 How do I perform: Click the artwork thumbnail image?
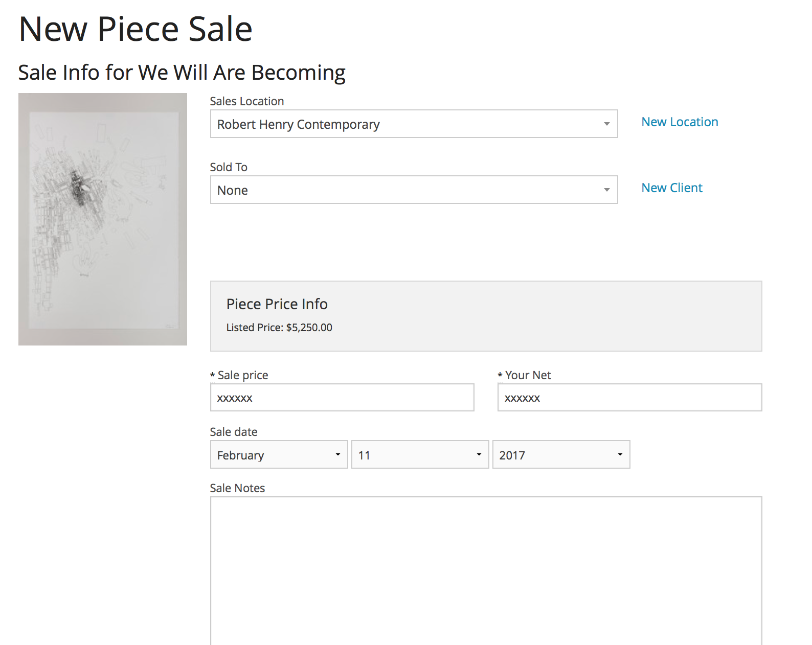point(103,219)
